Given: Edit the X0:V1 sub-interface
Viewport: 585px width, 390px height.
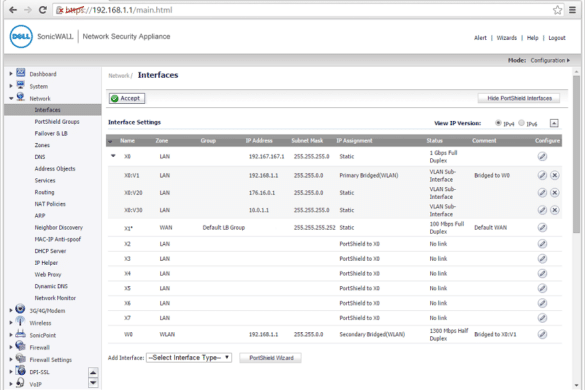Looking at the screenshot, I should point(542,175).
